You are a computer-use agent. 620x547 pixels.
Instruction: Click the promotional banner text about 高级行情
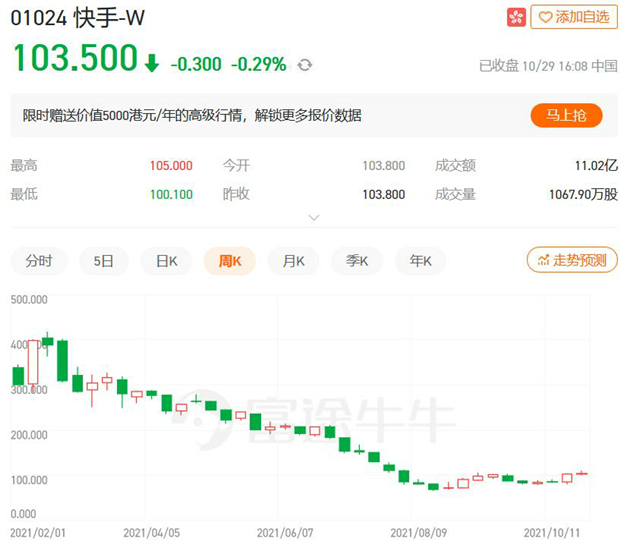point(192,115)
